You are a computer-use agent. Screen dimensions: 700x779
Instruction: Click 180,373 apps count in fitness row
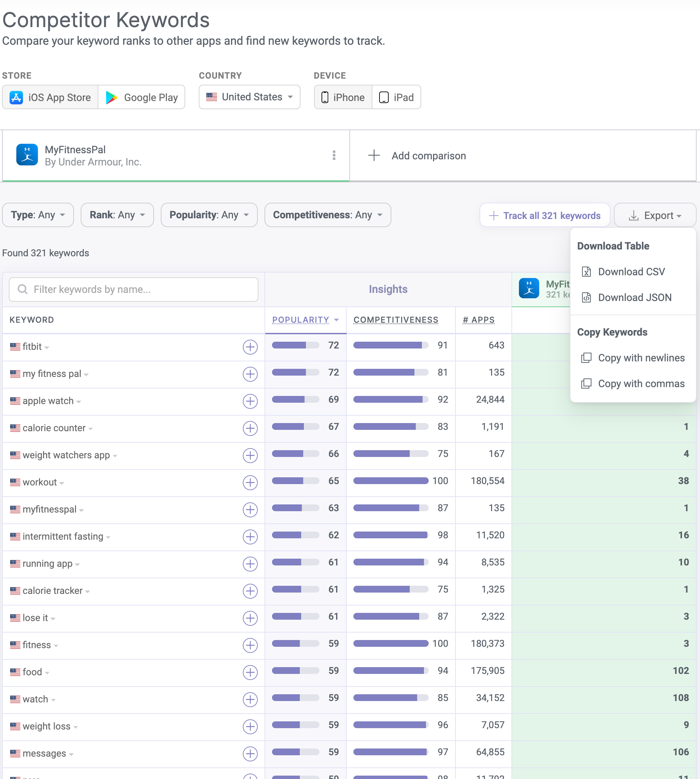point(487,643)
